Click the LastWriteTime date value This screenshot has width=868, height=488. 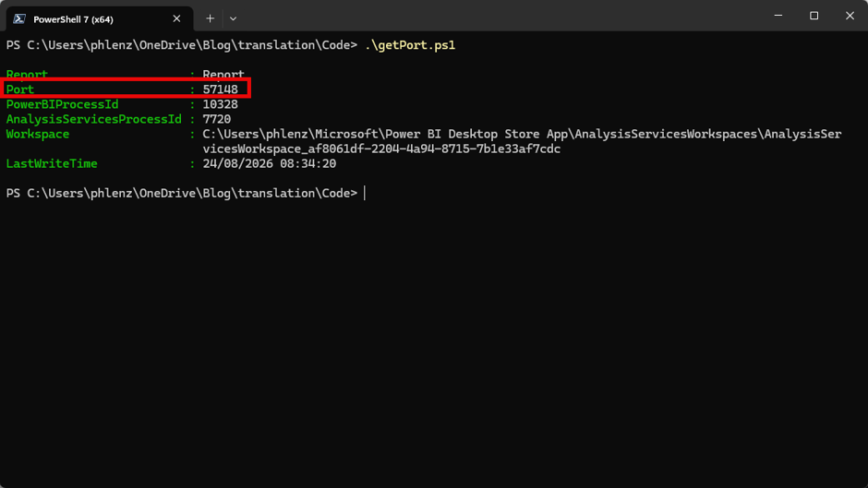[x=269, y=163]
